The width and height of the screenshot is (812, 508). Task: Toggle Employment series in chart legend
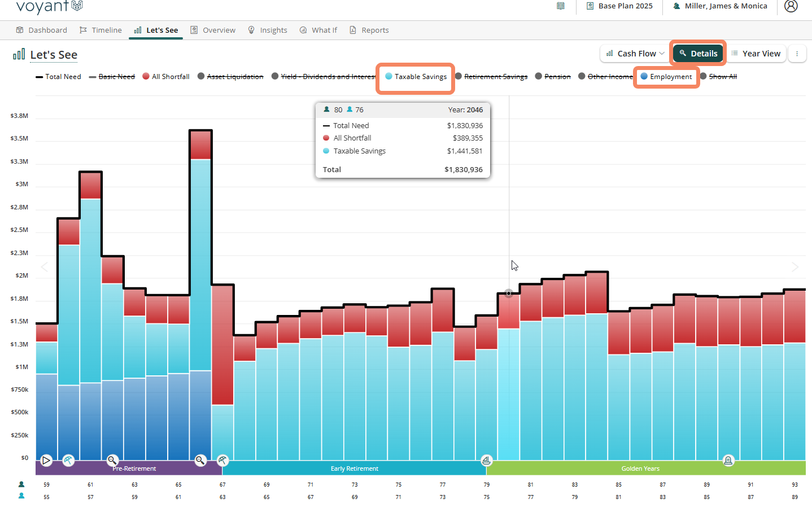[x=666, y=77]
